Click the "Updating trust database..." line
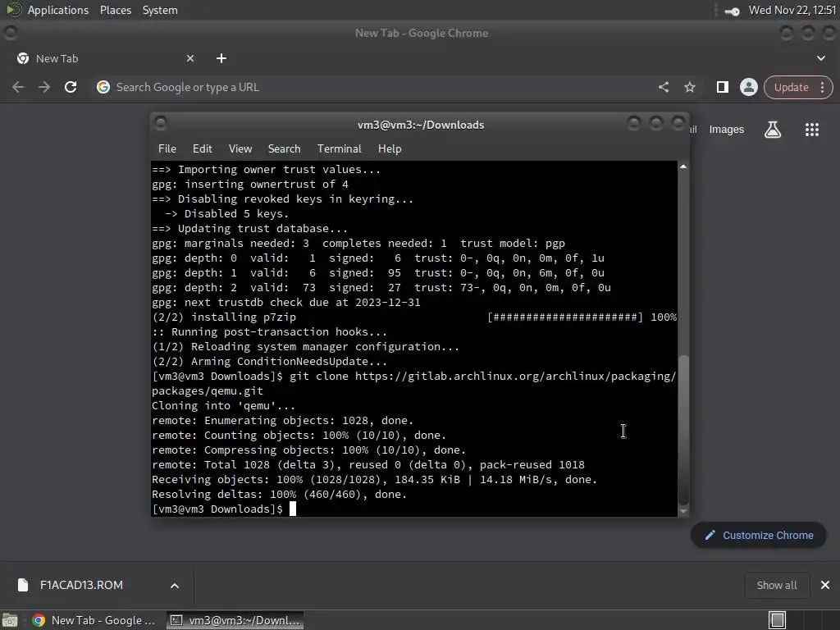Image resolution: width=840 pixels, height=630 pixels. click(249, 228)
